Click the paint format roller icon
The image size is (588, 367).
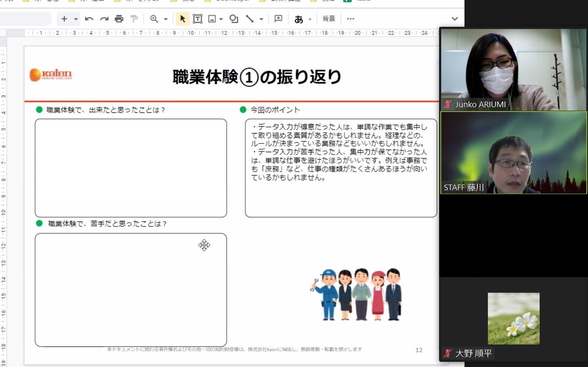point(134,19)
